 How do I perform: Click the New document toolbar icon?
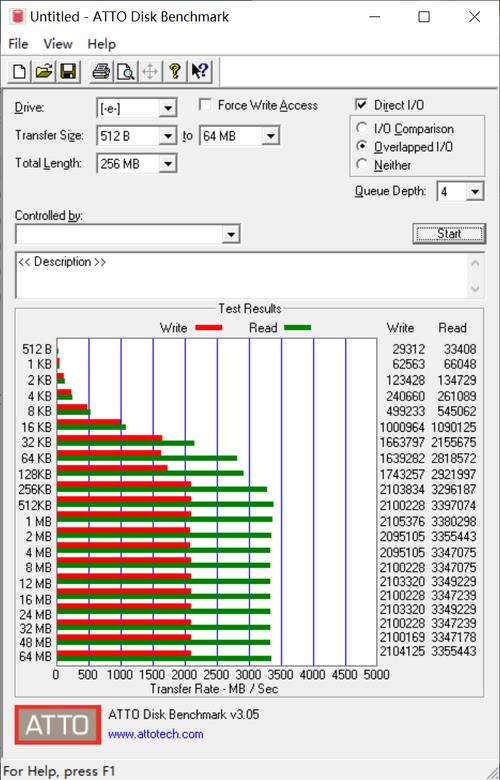(20, 72)
